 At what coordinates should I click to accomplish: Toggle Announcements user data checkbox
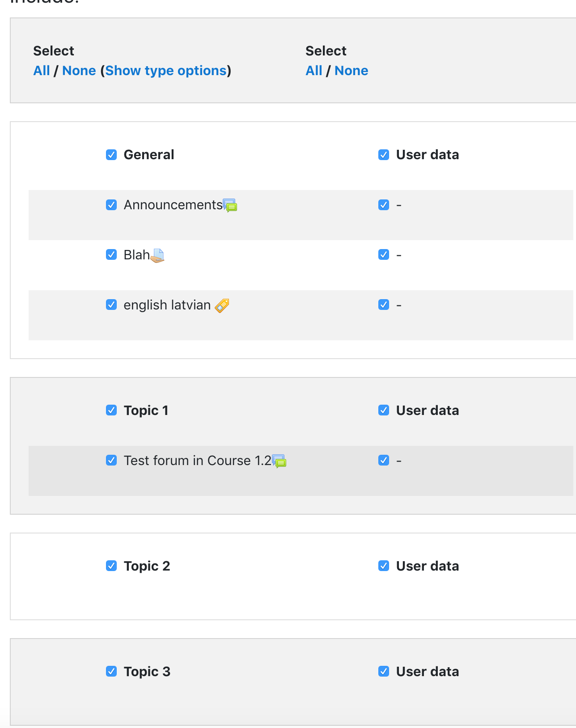point(384,205)
